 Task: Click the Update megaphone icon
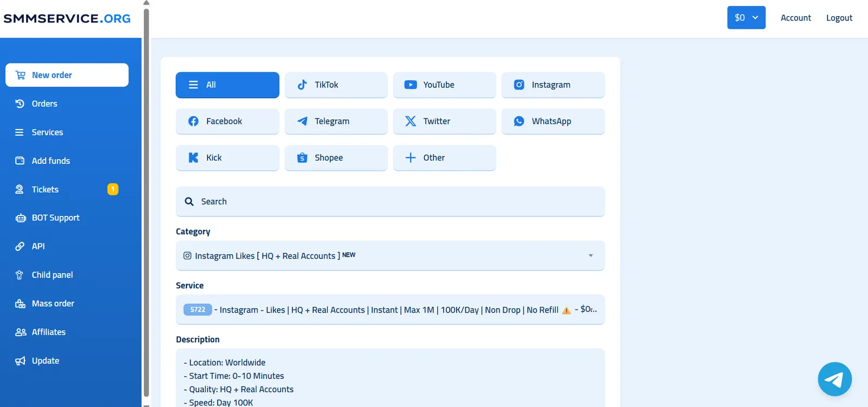(x=20, y=361)
